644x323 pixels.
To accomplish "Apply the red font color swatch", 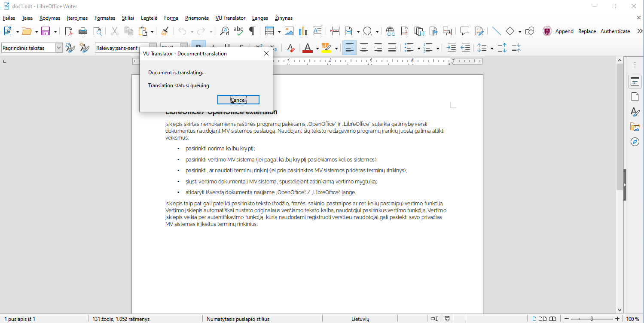I will click(307, 48).
